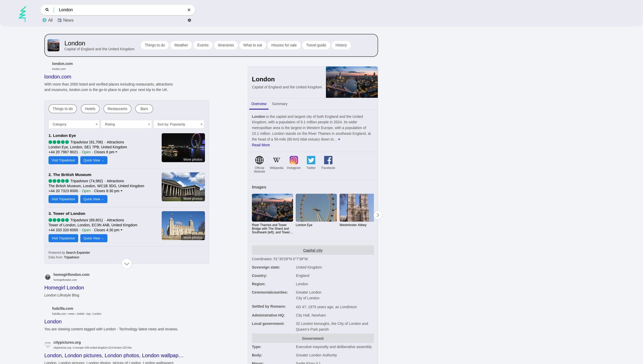
Task: Expand more results with down chevron
Action: coord(127,264)
